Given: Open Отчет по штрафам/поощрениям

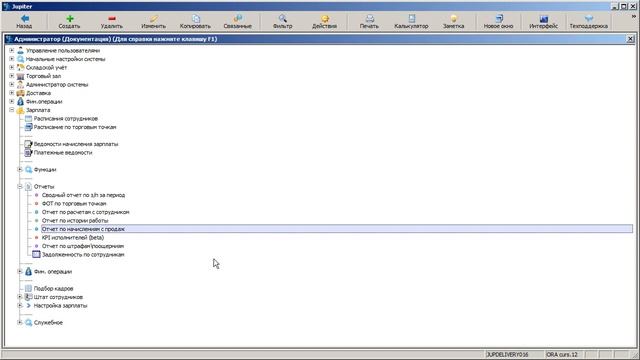Looking at the screenshot, I should (83, 246).
